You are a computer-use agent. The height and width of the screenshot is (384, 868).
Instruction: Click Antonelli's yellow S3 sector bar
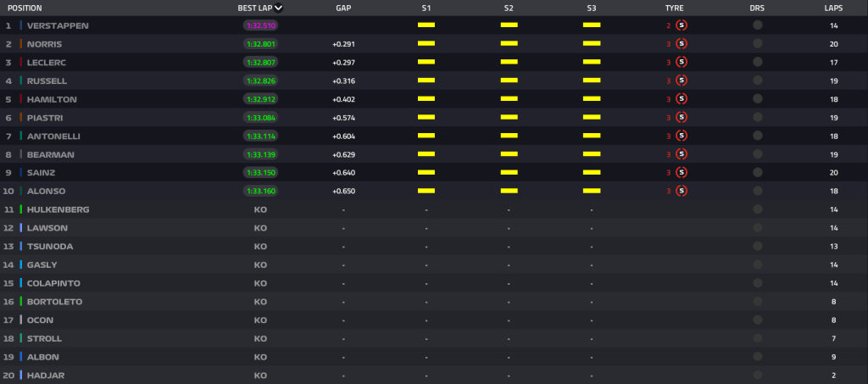[x=591, y=136]
